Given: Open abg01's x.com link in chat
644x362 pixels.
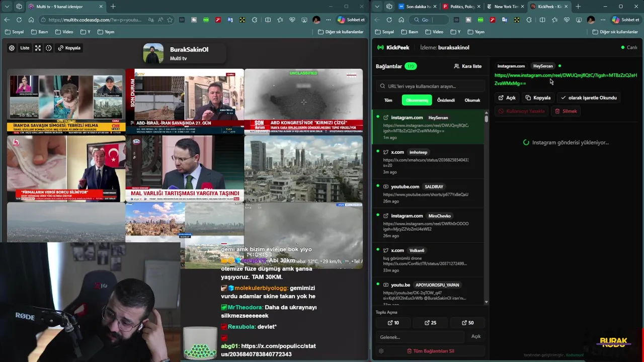Looking at the screenshot, I should coord(268,350).
